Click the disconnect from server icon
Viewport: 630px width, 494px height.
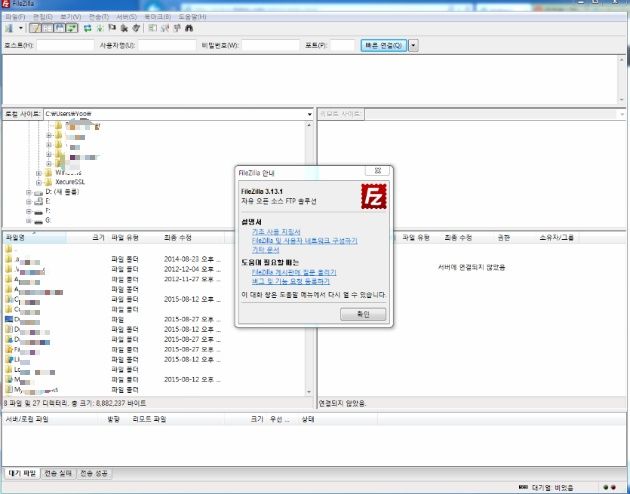[x=124, y=28]
